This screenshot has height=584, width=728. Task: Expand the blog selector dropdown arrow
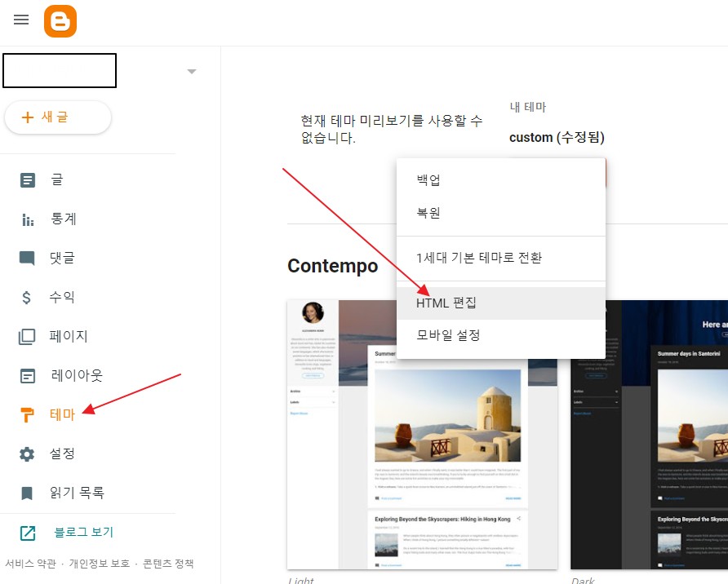click(191, 72)
